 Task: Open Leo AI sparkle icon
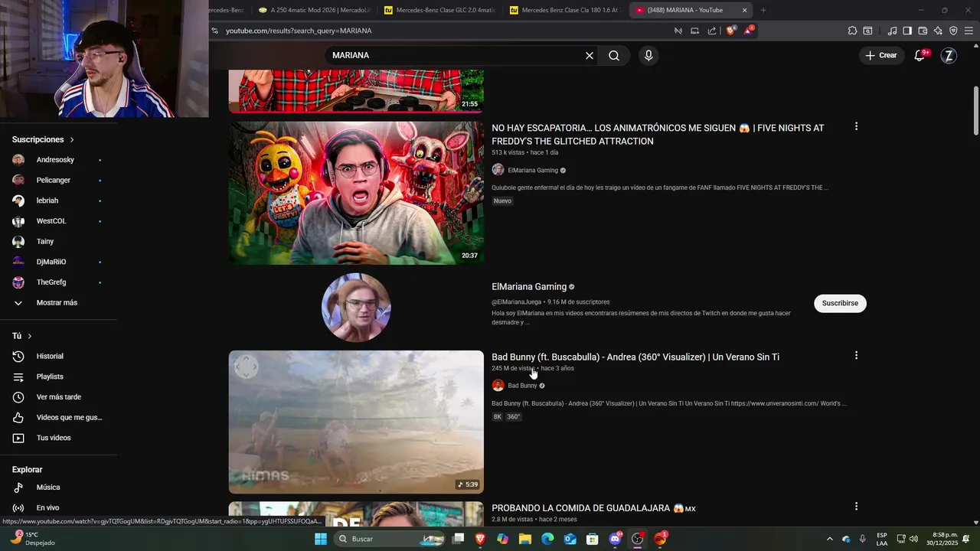(938, 31)
